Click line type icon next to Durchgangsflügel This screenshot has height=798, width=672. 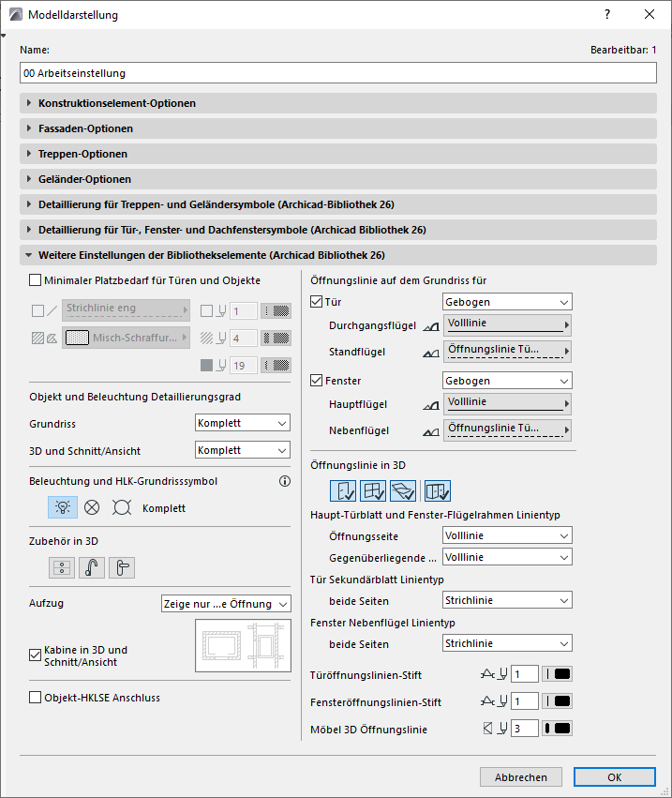click(431, 326)
